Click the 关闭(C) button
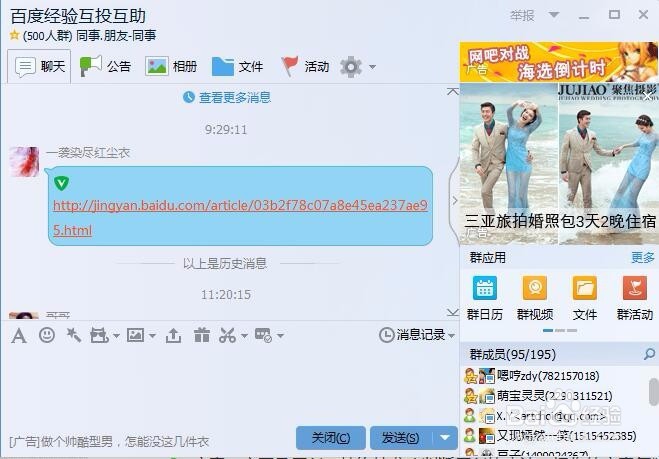659x459 pixels. [331, 438]
